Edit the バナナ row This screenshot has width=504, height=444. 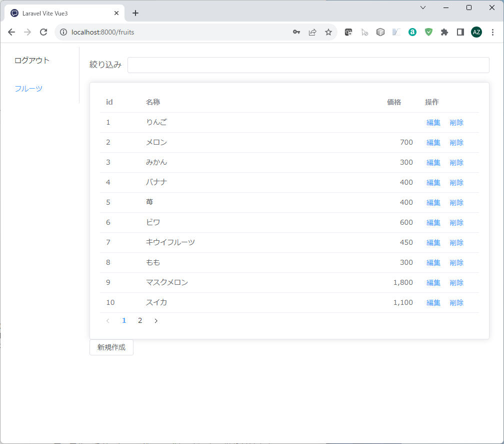click(433, 182)
